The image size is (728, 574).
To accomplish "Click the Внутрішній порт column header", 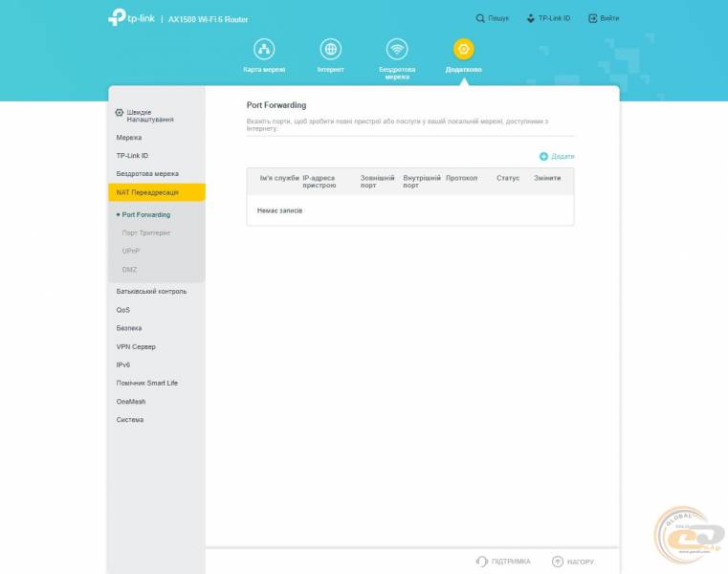I will 422,182.
